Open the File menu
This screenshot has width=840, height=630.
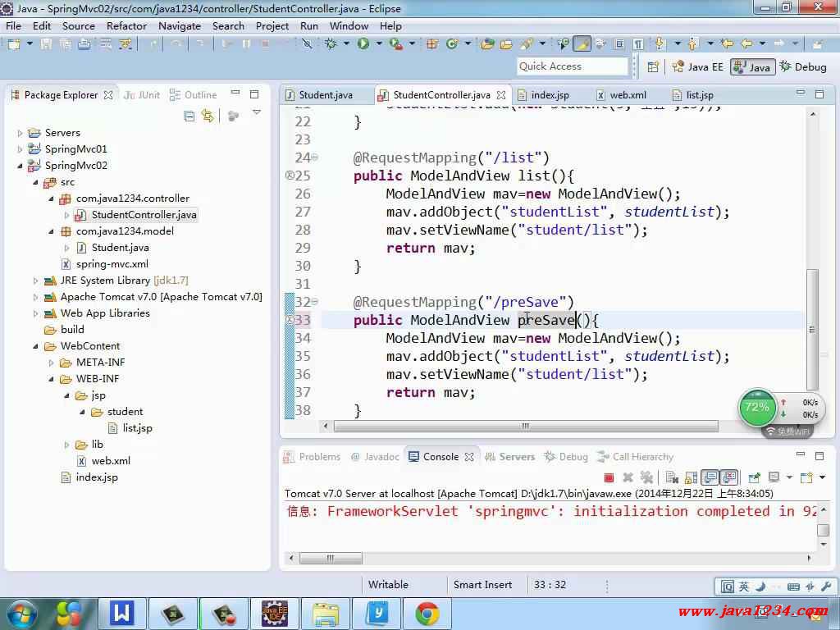[13, 25]
